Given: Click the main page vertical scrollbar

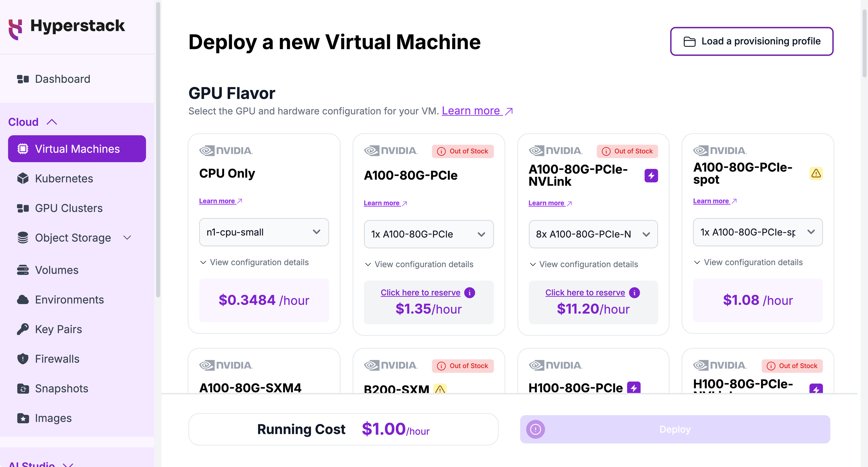Looking at the screenshot, I should pyautogui.click(x=865, y=44).
